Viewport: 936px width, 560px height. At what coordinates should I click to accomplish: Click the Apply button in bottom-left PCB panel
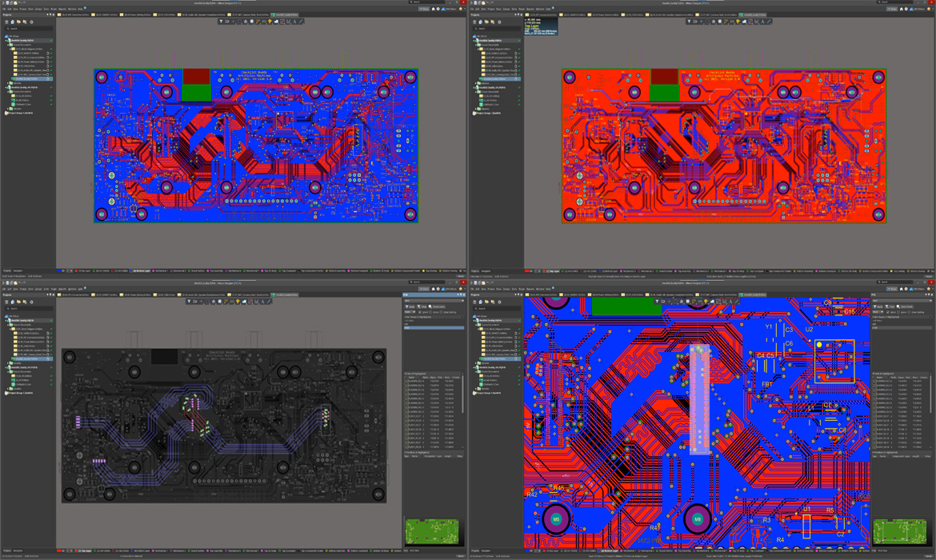410,307
